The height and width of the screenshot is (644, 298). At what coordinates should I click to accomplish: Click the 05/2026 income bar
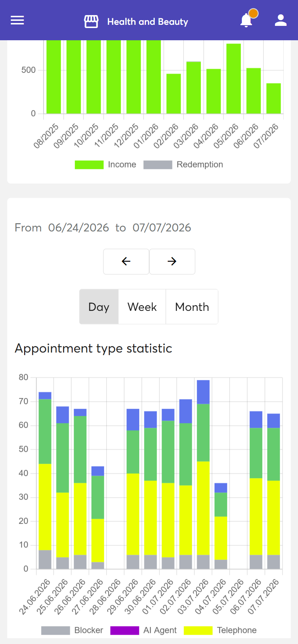(x=234, y=79)
